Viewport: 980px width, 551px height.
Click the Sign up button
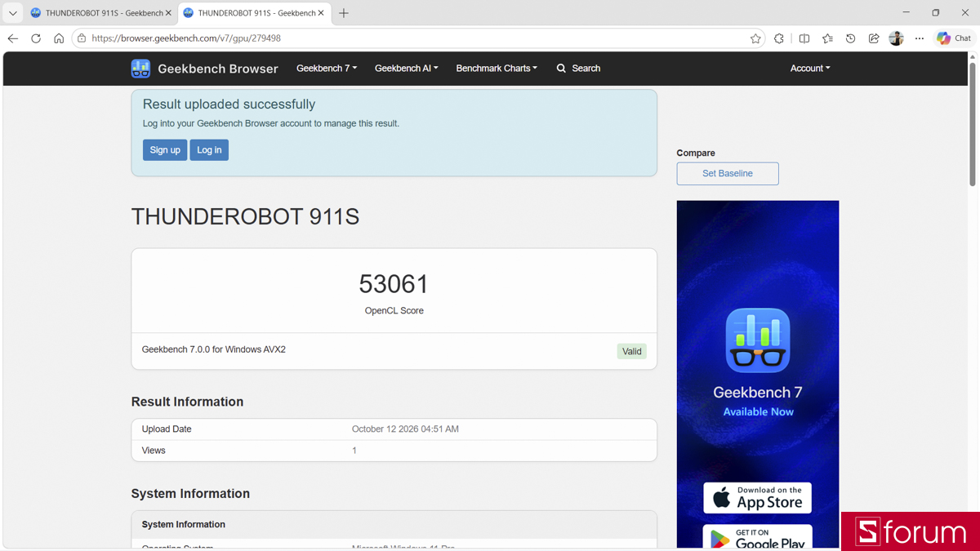(x=165, y=150)
